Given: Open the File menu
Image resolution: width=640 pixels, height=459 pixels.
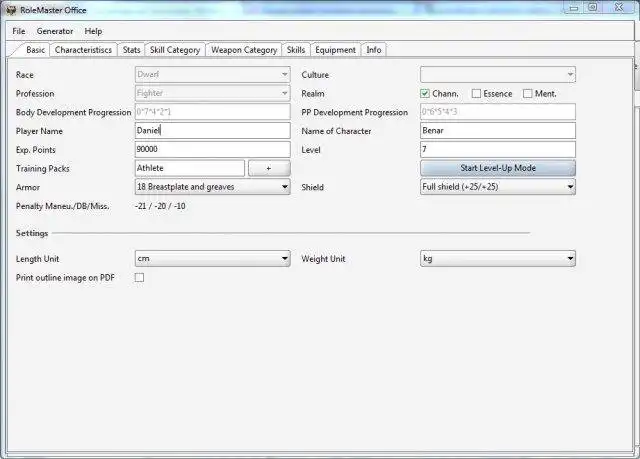Looking at the screenshot, I should pyautogui.click(x=18, y=31).
